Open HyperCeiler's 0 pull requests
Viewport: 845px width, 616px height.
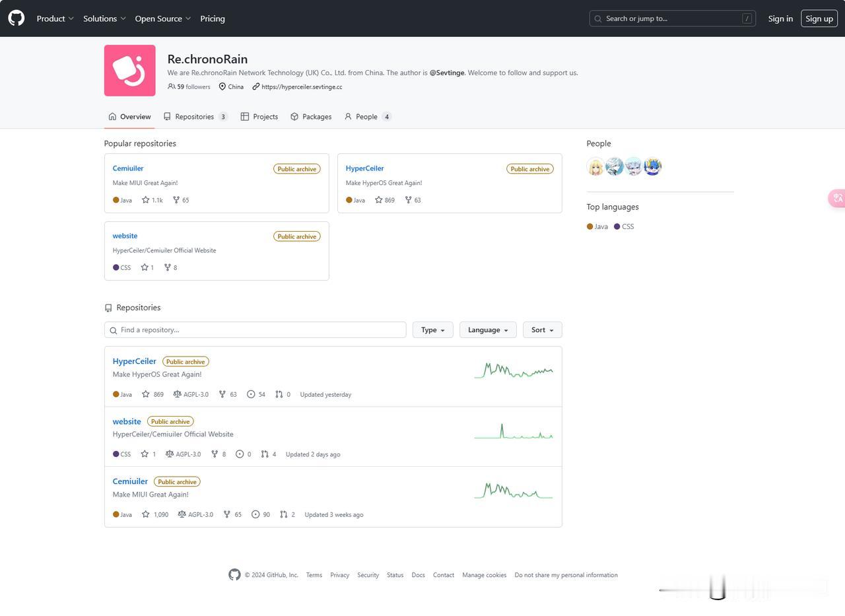coord(283,394)
